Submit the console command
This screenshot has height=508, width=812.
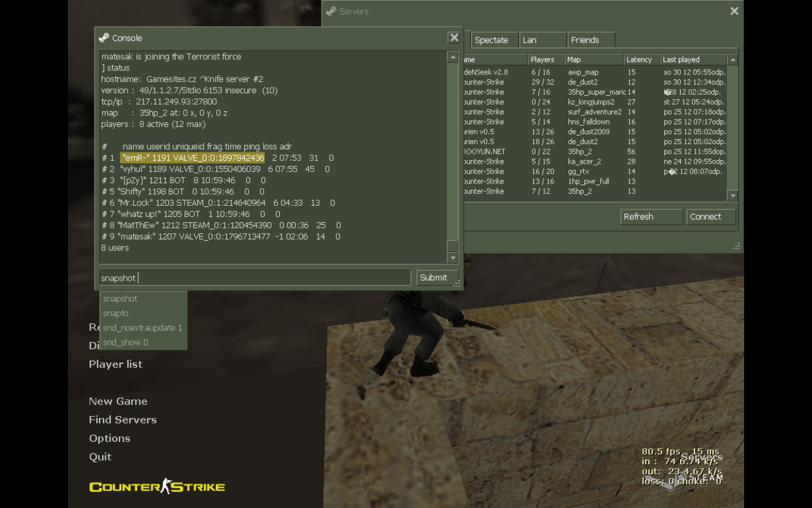pyautogui.click(x=434, y=277)
